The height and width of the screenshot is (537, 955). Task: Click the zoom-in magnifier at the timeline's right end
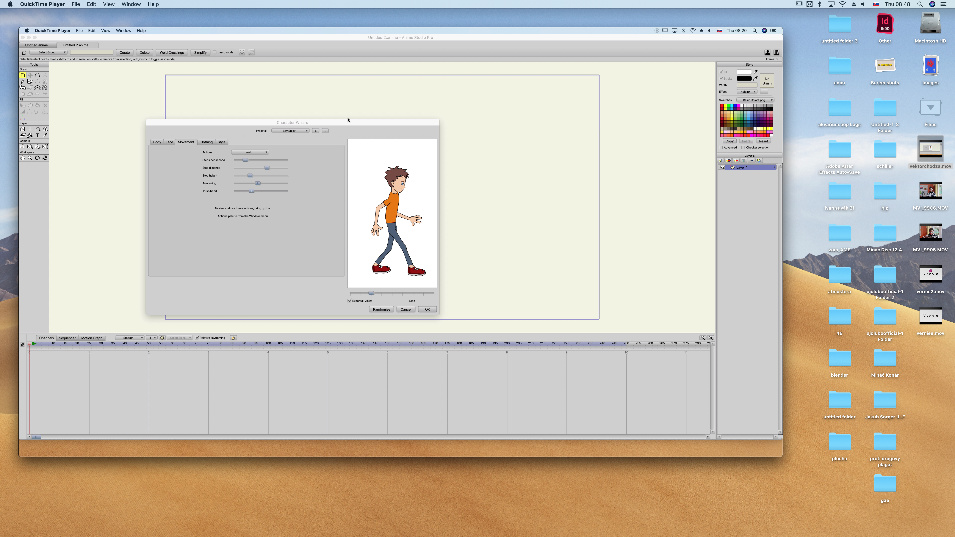coord(710,337)
